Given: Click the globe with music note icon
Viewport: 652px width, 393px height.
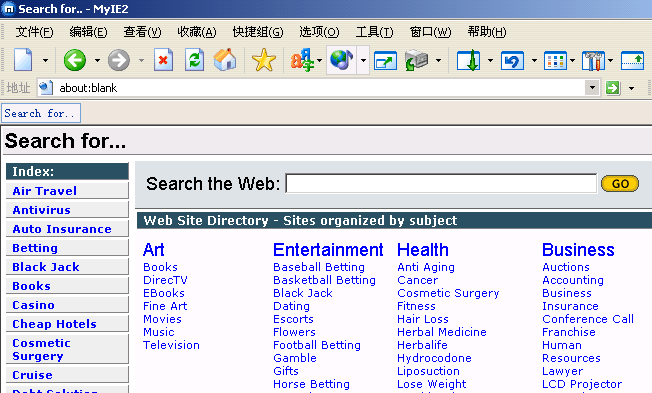Looking at the screenshot, I should coord(341,60).
